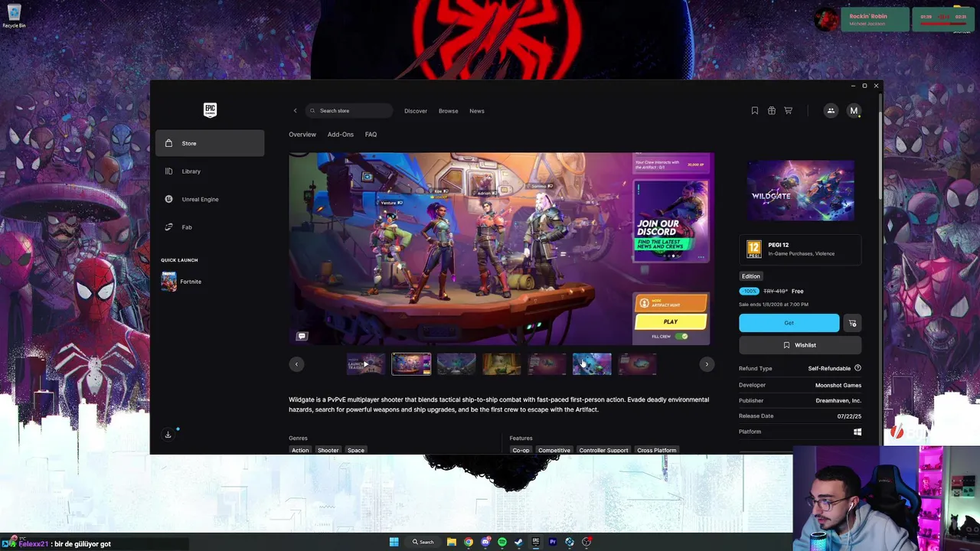Click the Wildgate cover art image
The width and height of the screenshot is (980, 551).
801,191
